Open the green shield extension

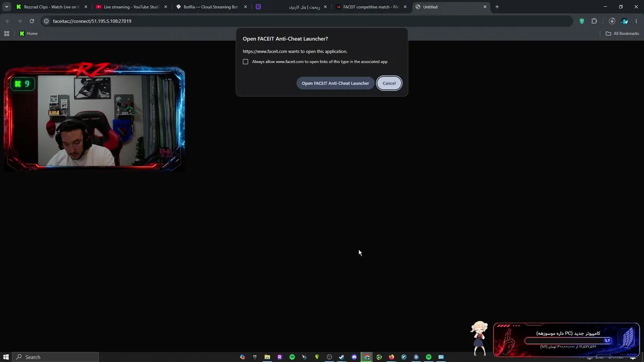tap(582, 21)
